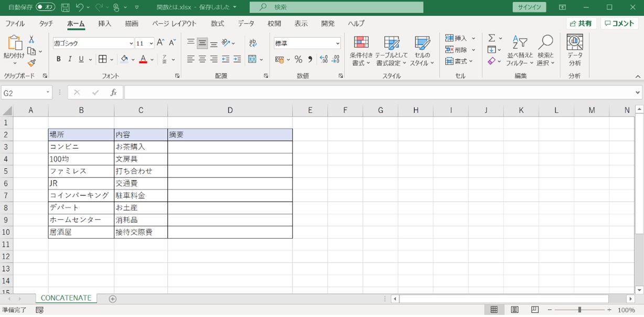Screen dimensions: 644x317
Task: Open the font name dropdown
Action: pos(131,43)
